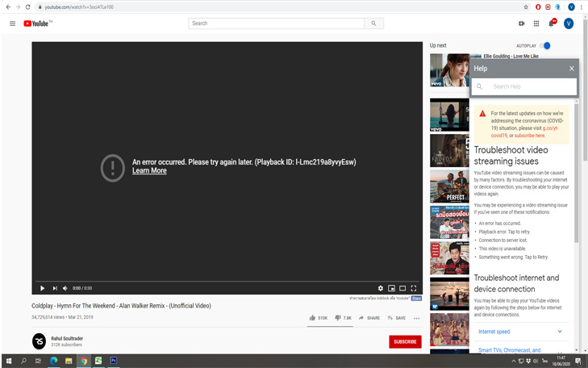Click the subscribe here link
Image resolution: width=588 pixels, height=368 pixels.
(529, 136)
